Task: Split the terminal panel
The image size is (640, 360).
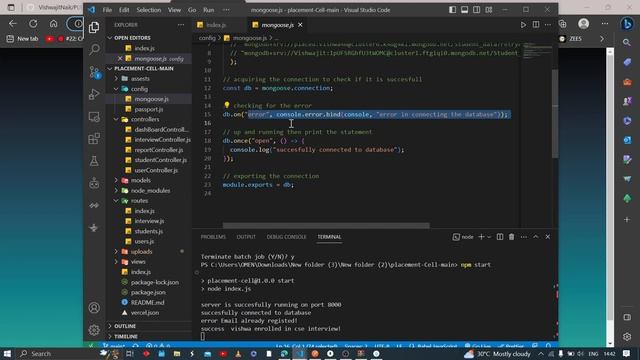Action: click(x=500, y=237)
